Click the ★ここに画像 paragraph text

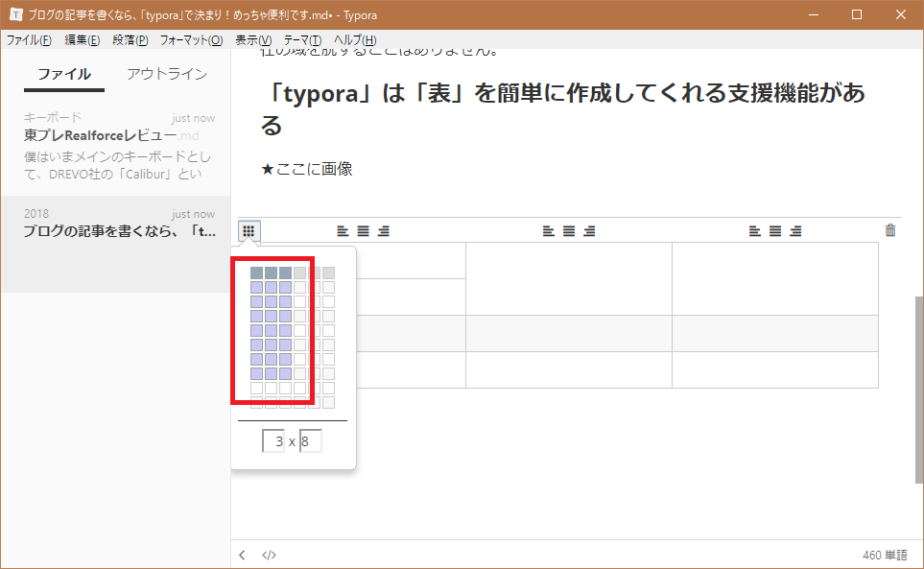306,169
